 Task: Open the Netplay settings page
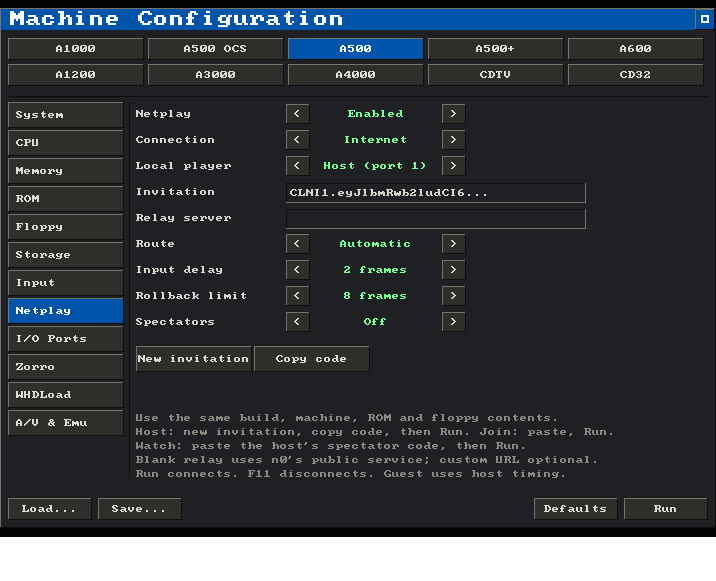tap(66, 311)
